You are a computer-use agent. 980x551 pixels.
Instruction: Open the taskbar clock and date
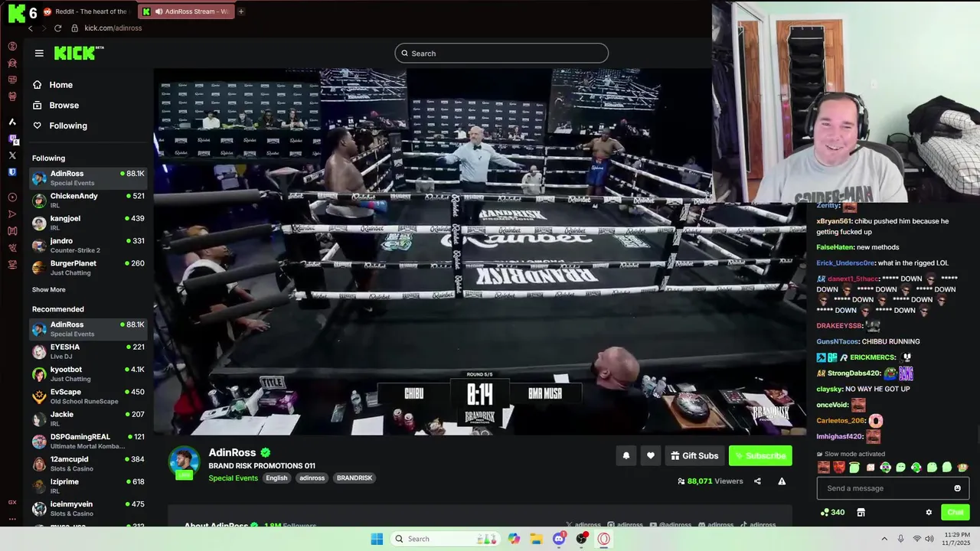[x=957, y=539]
